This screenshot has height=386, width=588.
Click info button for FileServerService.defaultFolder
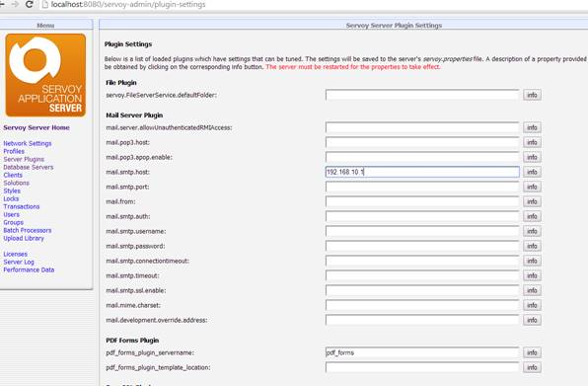click(532, 95)
